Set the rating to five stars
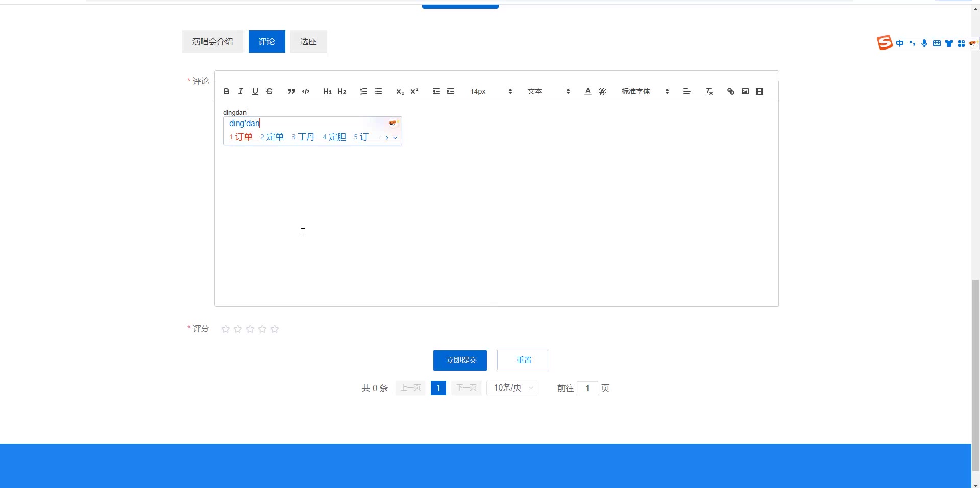The width and height of the screenshot is (980, 488). (275, 329)
